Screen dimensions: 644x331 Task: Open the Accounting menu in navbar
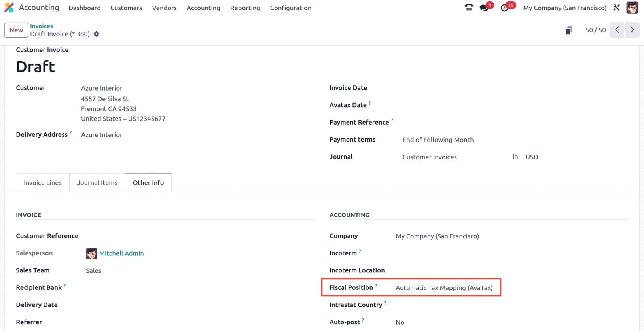point(203,8)
